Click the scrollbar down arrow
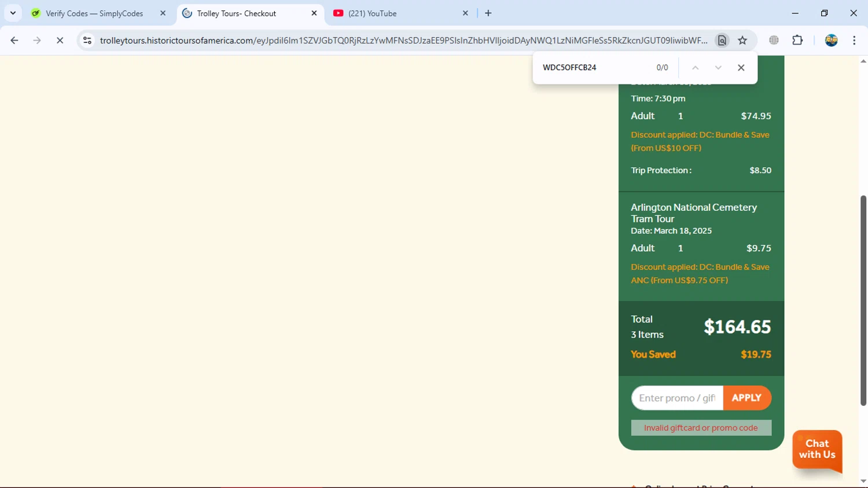868x488 pixels. coord(863,482)
